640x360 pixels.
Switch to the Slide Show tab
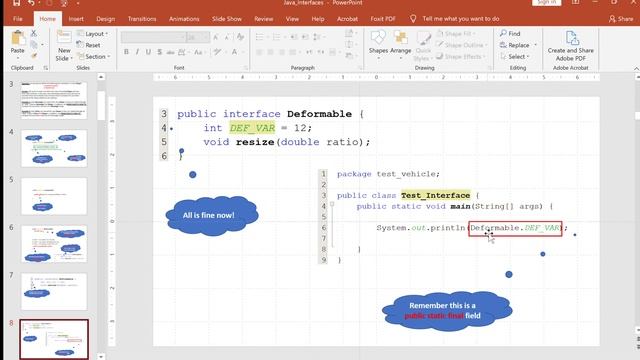(227, 19)
